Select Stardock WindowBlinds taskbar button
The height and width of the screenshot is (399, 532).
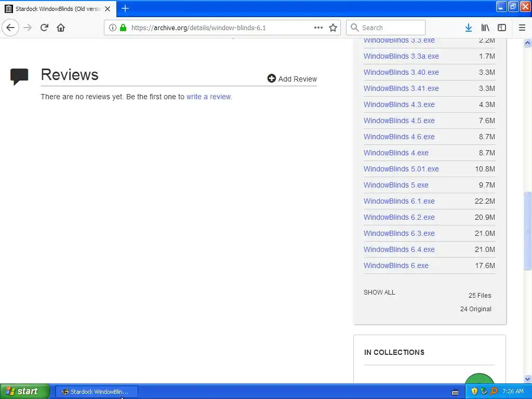pos(96,392)
